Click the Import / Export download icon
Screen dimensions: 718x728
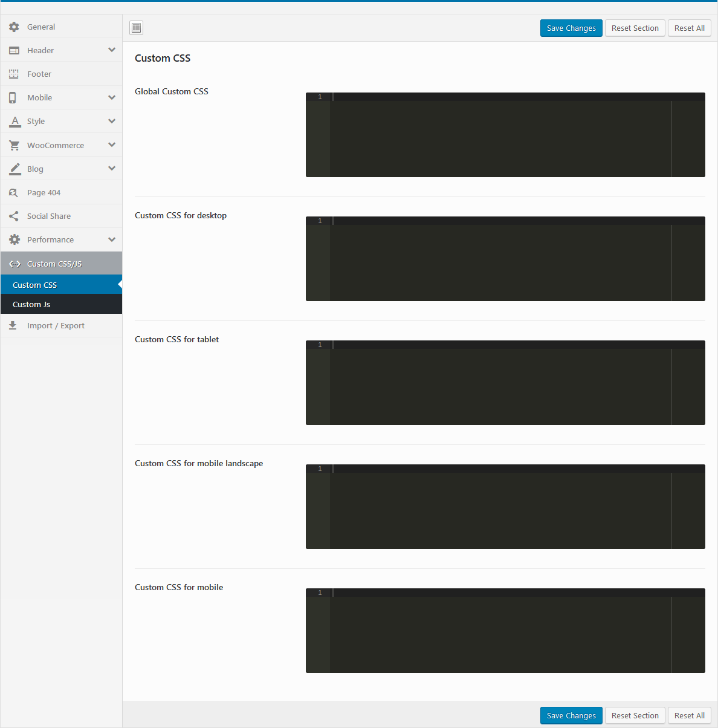[13, 325]
